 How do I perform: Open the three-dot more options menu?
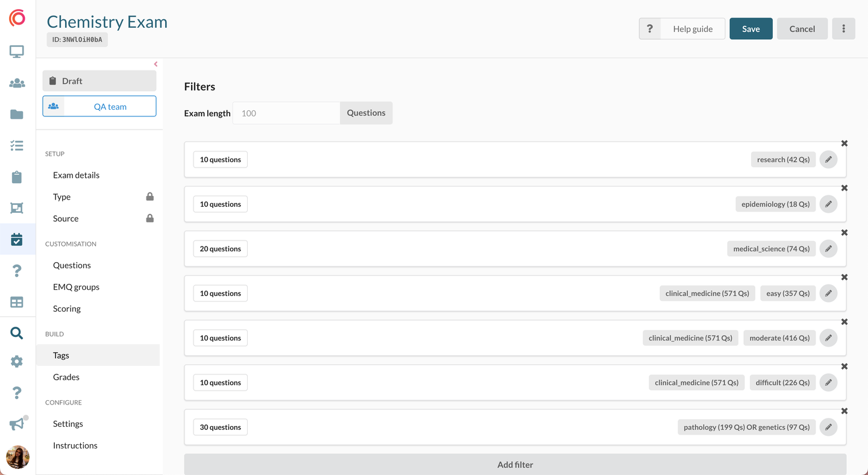coord(843,29)
